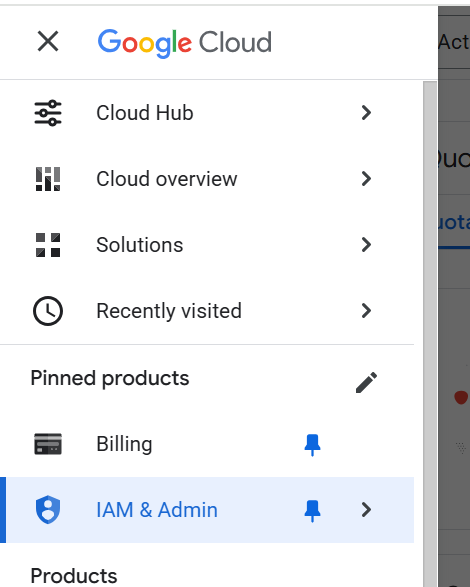Expand the Solutions submenu chevron
Image resolution: width=470 pixels, height=587 pixels.
pyautogui.click(x=366, y=245)
